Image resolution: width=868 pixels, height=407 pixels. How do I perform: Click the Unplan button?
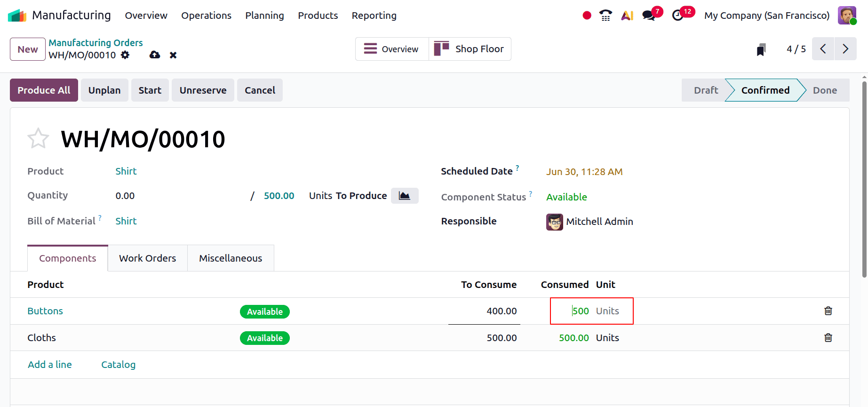104,90
